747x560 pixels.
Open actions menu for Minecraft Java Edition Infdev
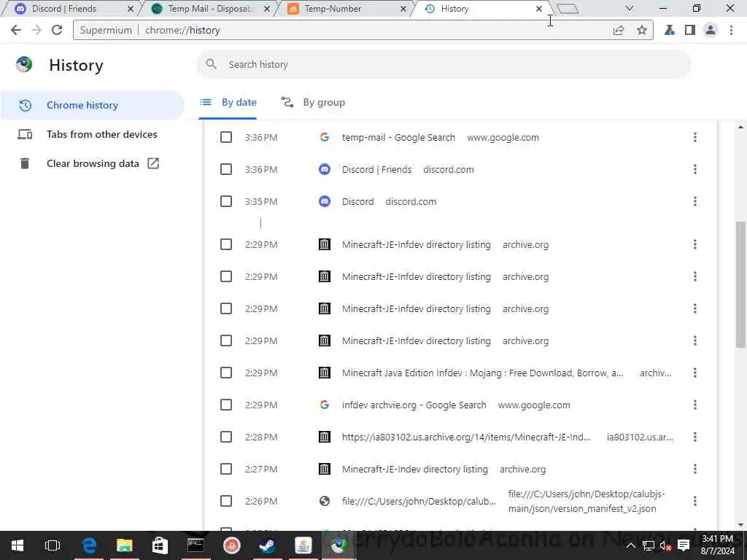tap(695, 373)
